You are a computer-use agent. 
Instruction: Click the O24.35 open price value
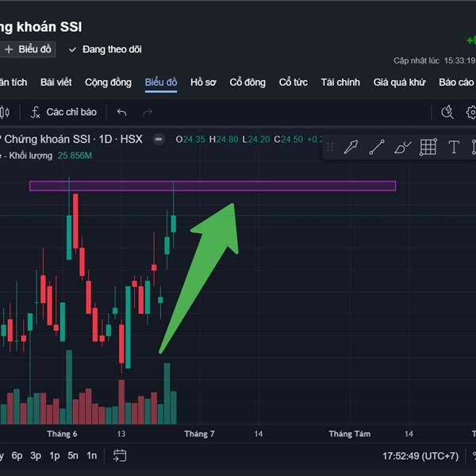coord(190,140)
